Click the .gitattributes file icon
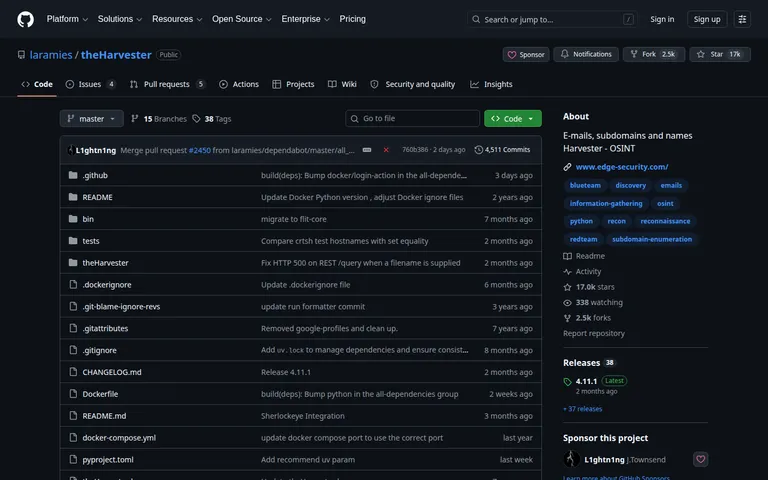The height and width of the screenshot is (480, 768). pyautogui.click(x=73, y=328)
